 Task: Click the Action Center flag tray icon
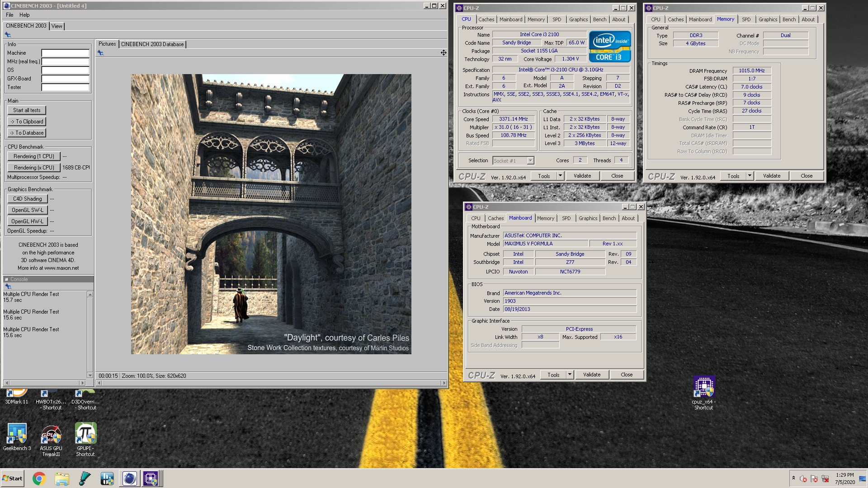[x=814, y=479]
